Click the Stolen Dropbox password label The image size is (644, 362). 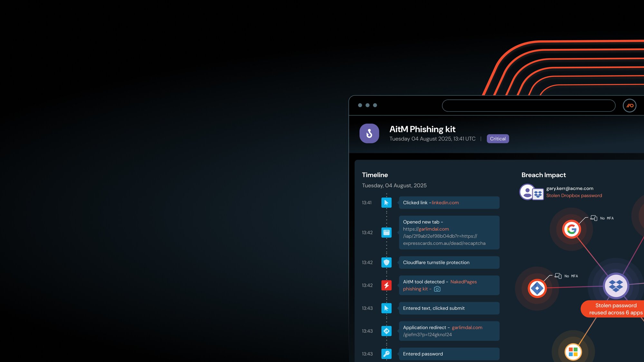(x=574, y=196)
